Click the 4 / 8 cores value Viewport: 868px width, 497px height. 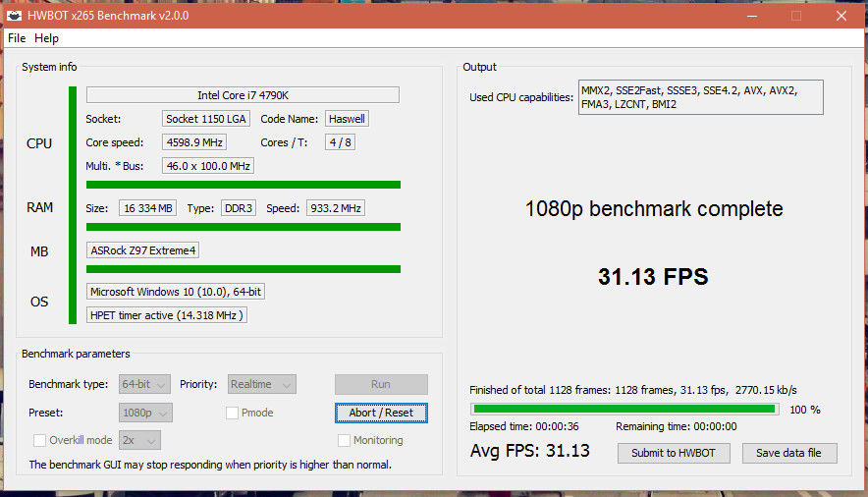coord(340,142)
